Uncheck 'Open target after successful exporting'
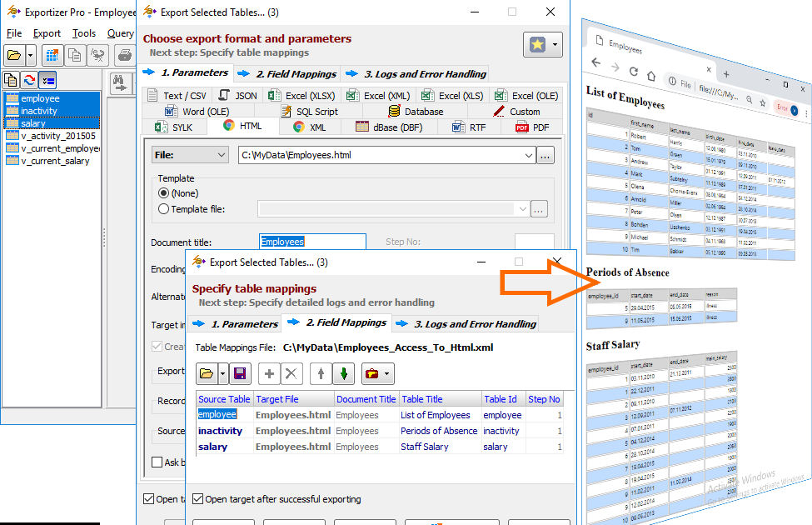Viewport: 812px width, 525px height. coord(198,498)
